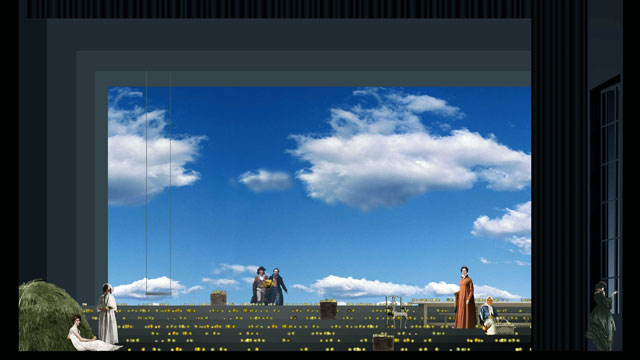Click the apple crate at center stage
Viewport: 640px width, 360px height.
329,310
